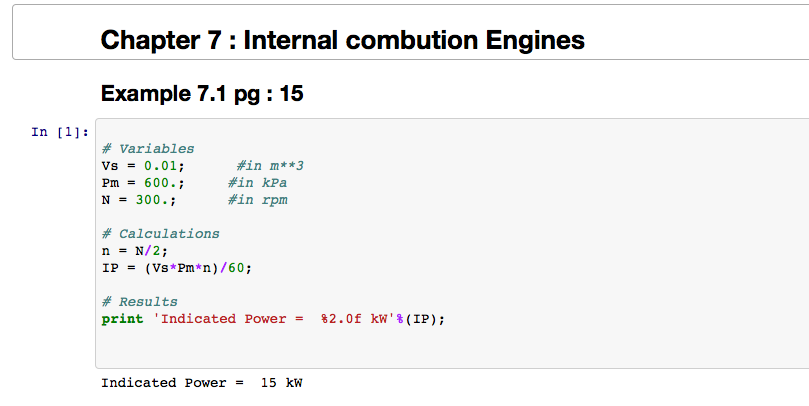Click the '# Variables' comment line

[x=148, y=149]
